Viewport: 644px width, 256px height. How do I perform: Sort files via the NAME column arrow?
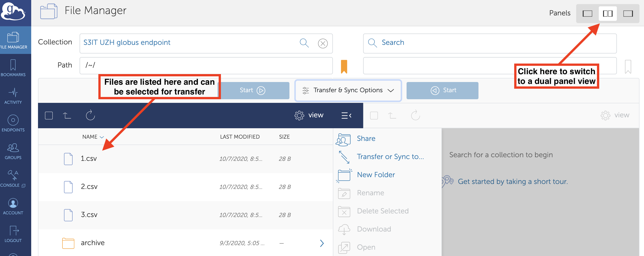pyautogui.click(x=102, y=137)
